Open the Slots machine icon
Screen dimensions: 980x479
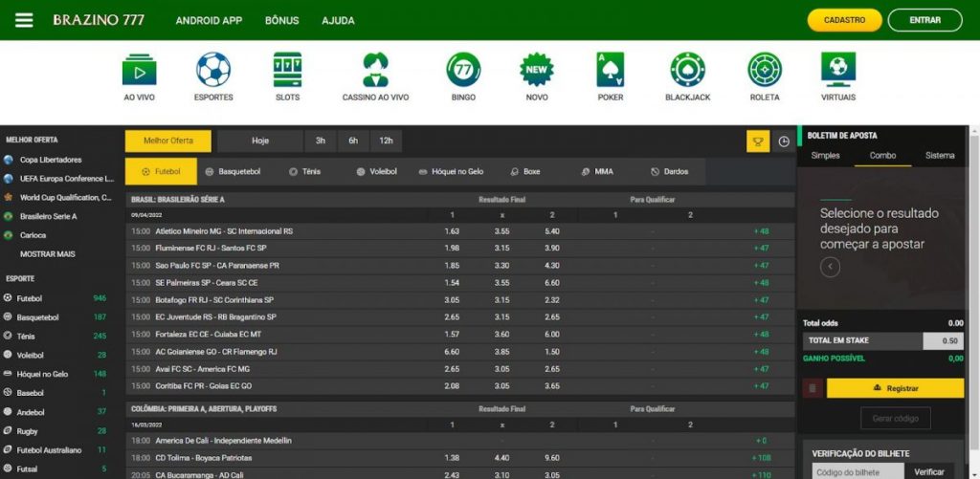point(287,71)
